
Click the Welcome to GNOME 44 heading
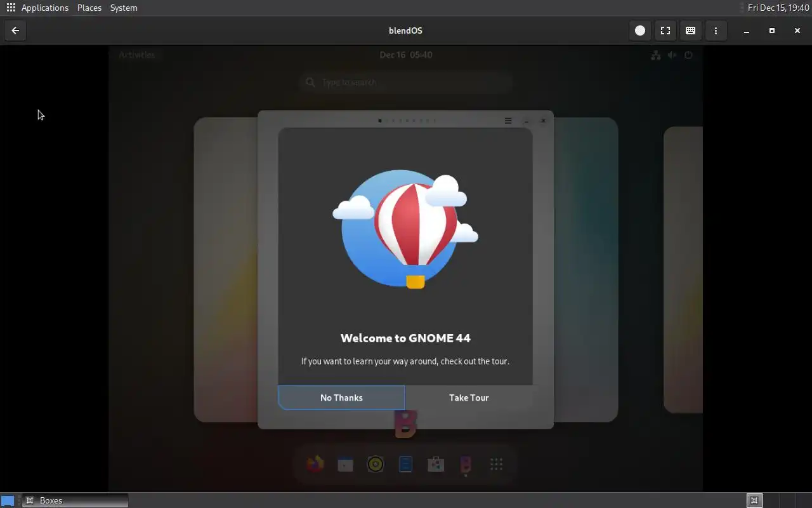405,338
